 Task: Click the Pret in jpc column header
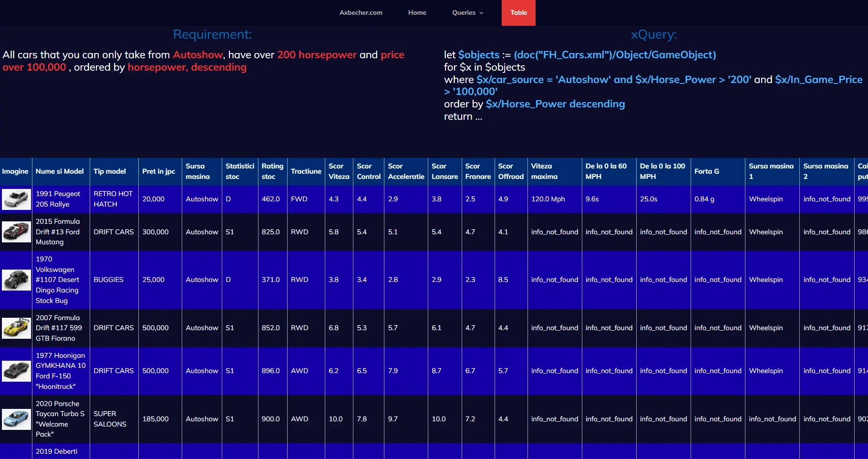click(158, 171)
